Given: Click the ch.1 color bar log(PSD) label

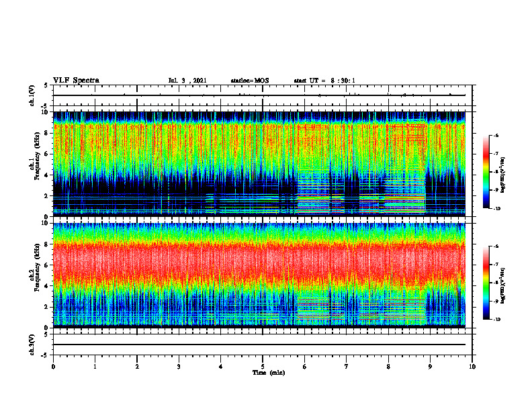Looking at the screenshot, I should 503,175.
